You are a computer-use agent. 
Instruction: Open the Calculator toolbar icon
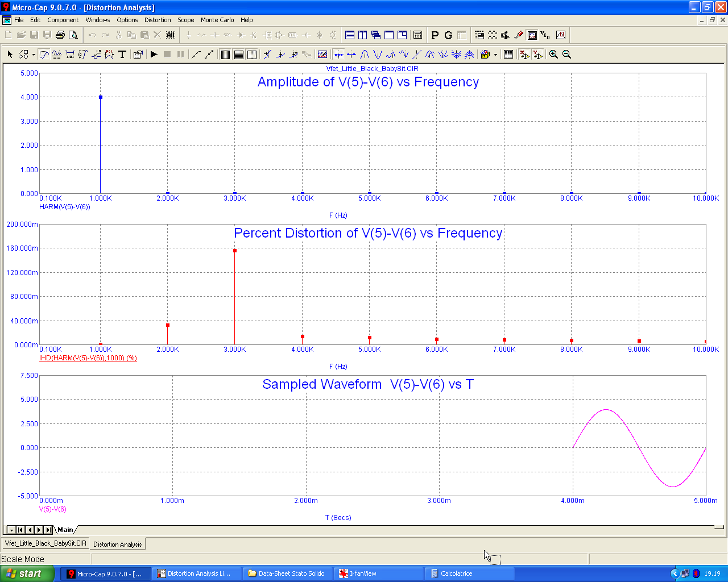(x=417, y=35)
